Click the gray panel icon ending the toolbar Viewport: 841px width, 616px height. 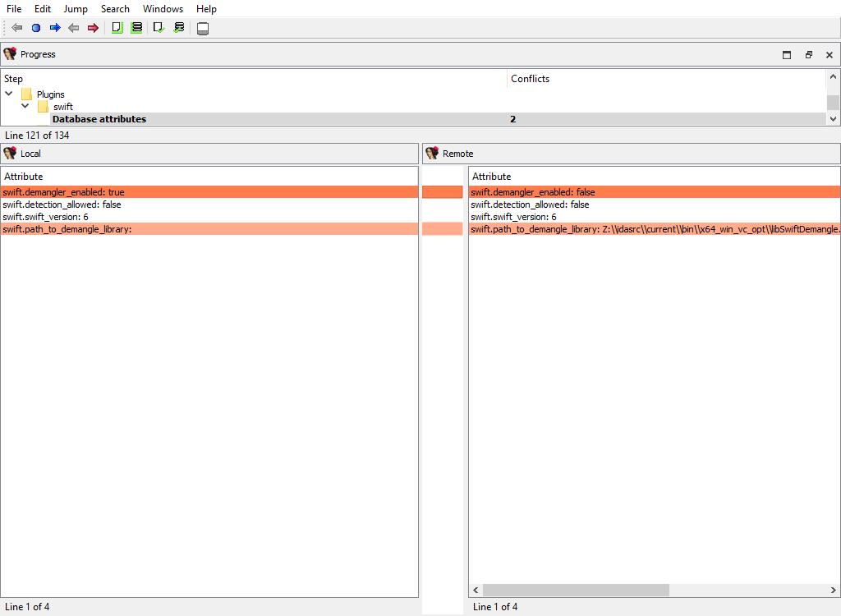(x=203, y=29)
